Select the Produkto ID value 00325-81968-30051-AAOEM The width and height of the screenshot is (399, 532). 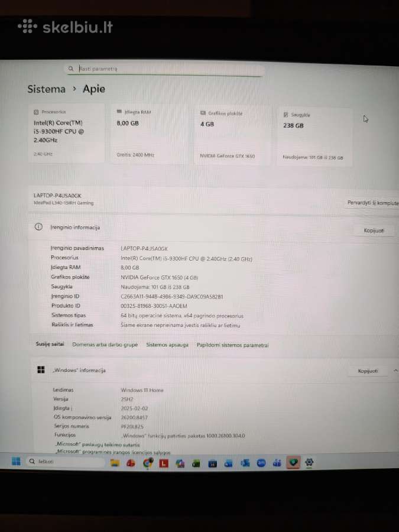154,306
